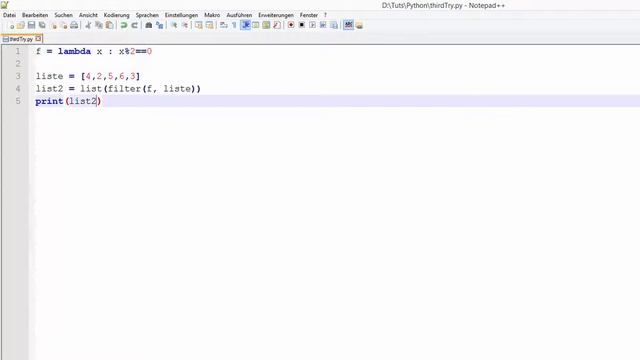Screen dimensions: 640x360
Task: Open the Fenster menu
Action: 309,15
